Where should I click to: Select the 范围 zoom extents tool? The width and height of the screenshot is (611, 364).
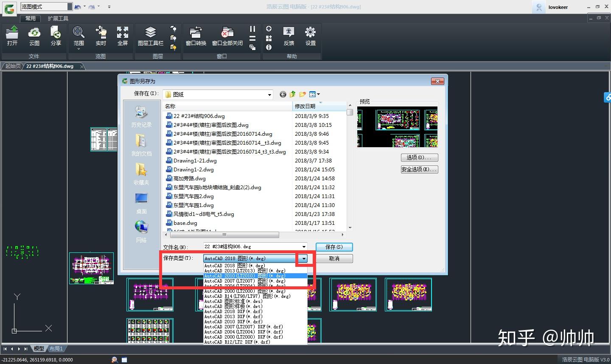78,36
